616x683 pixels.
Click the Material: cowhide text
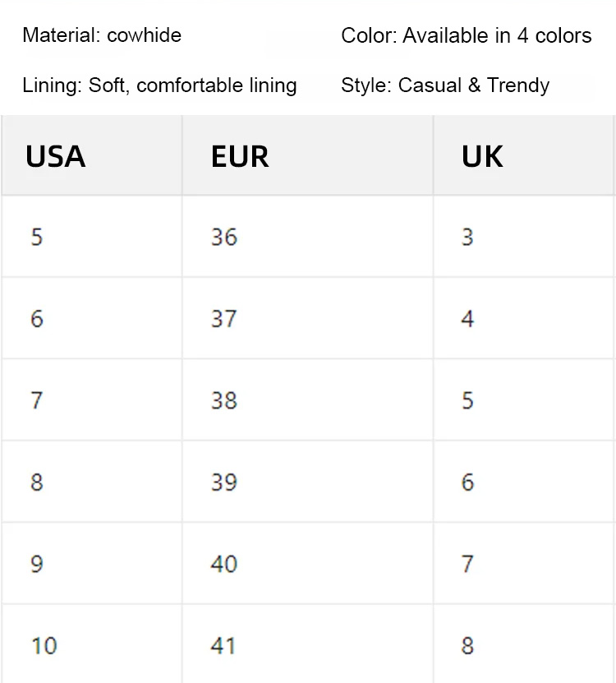pos(102,35)
